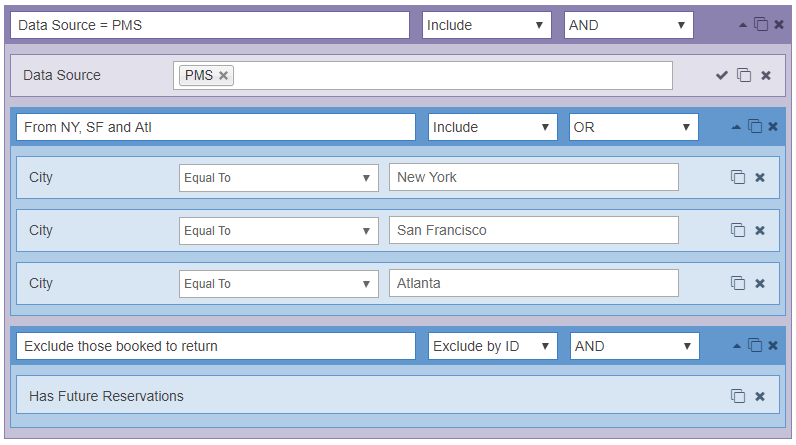The image size is (796, 445).
Task: Remove the PMS tag
Action: click(x=223, y=75)
